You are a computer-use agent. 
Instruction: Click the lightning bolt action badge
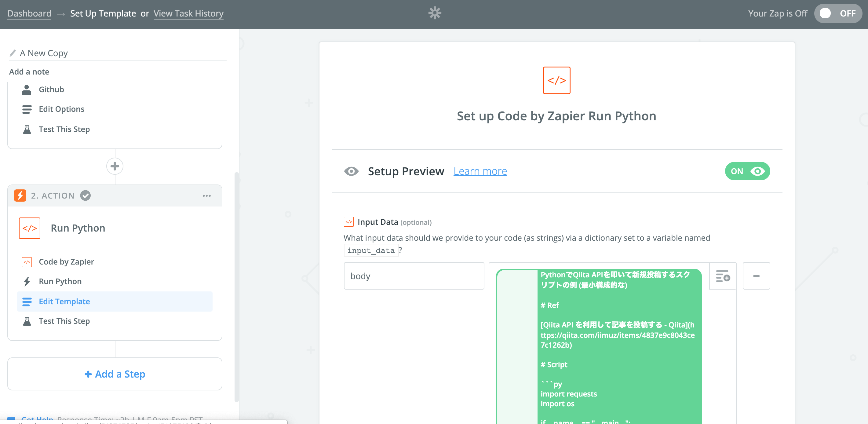[x=20, y=196]
